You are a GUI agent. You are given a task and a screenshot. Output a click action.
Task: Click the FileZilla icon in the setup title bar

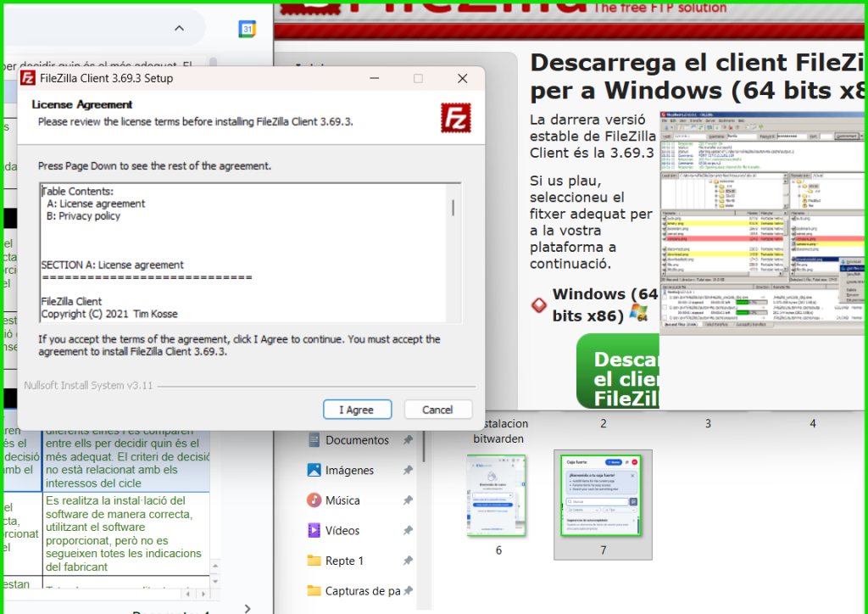[x=28, y=78]
